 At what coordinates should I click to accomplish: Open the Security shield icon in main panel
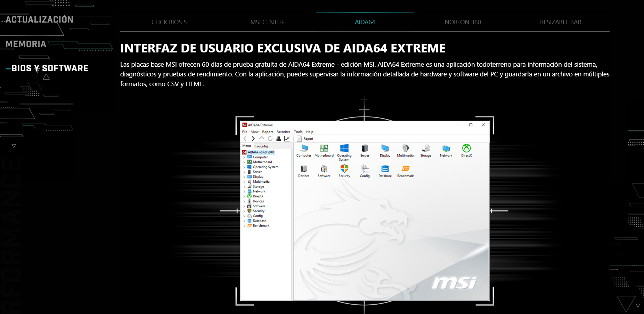(344, 168)
